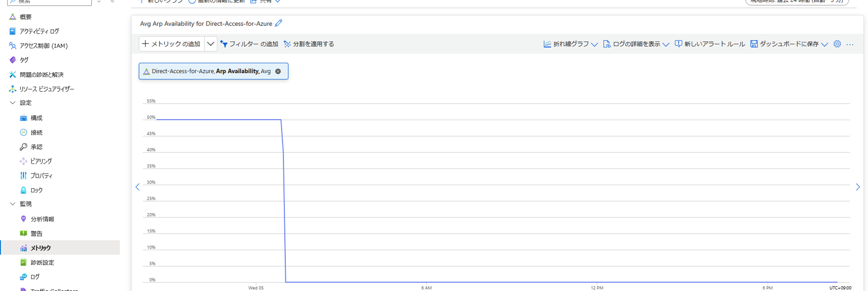Open dropdown arrow beside メトリックの追加
This screenshot has height=291, width=868.
click(211, 44)
